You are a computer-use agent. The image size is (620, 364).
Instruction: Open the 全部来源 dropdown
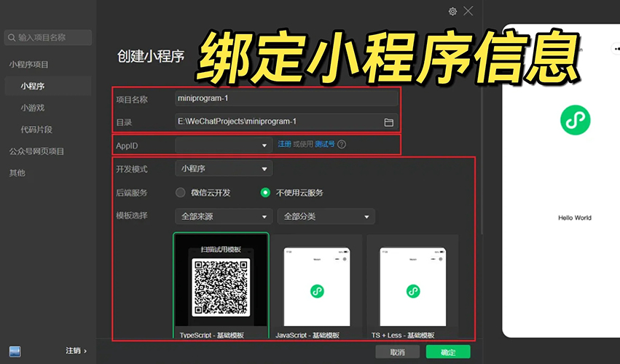224,217
